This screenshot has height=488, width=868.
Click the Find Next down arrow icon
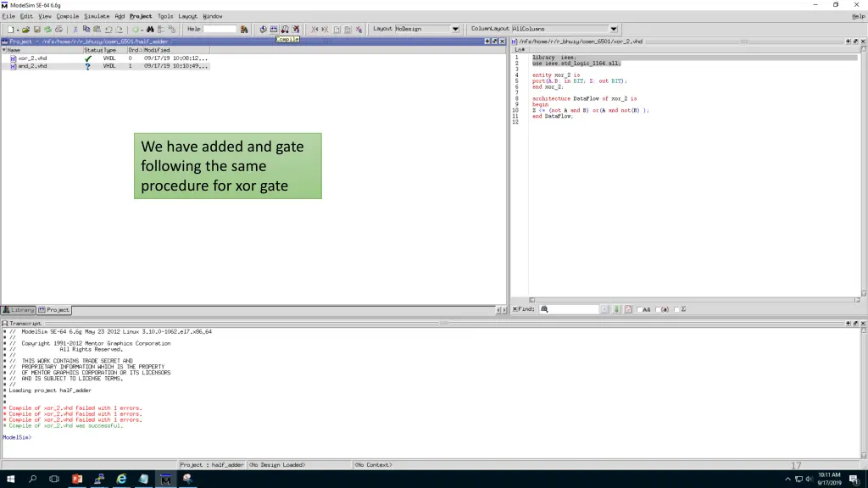[617, 309]
